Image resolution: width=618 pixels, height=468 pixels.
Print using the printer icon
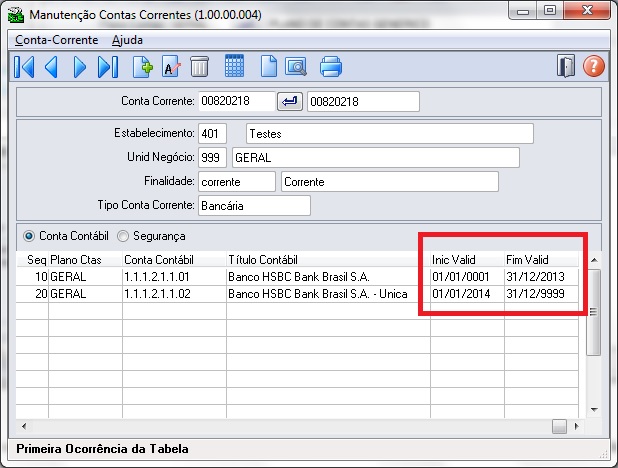331,66
